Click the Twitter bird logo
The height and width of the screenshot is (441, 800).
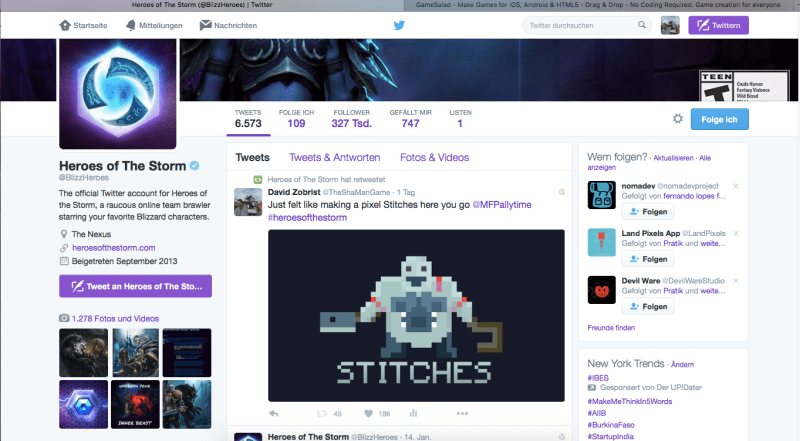point(399,25)
